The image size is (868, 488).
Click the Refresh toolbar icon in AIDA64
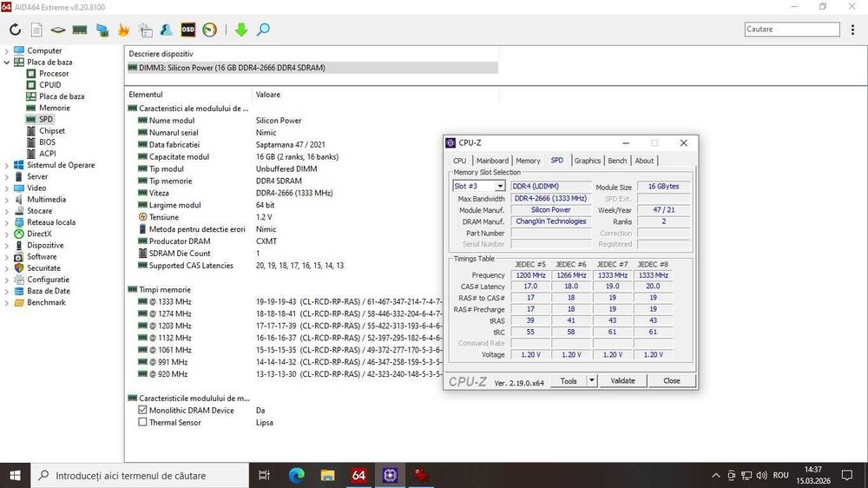point(15,30)
